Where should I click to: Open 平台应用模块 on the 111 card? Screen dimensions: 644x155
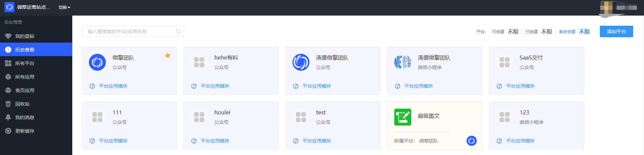tap(113, 141)
